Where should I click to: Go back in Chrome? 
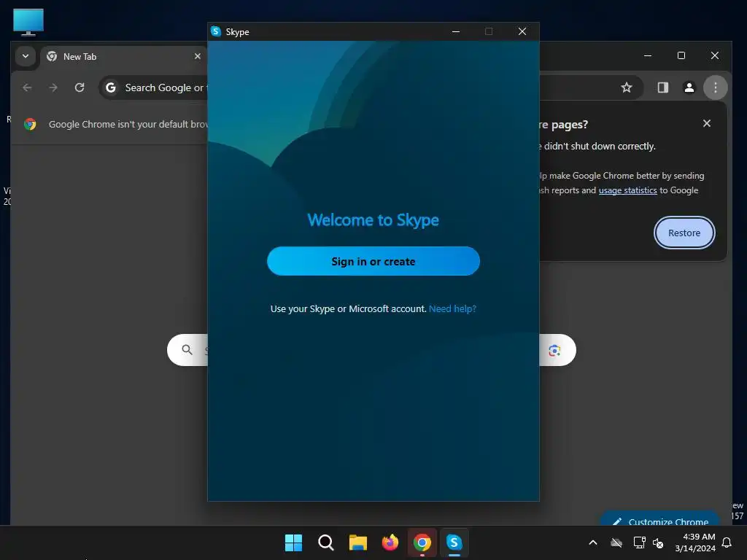point(27,87)
